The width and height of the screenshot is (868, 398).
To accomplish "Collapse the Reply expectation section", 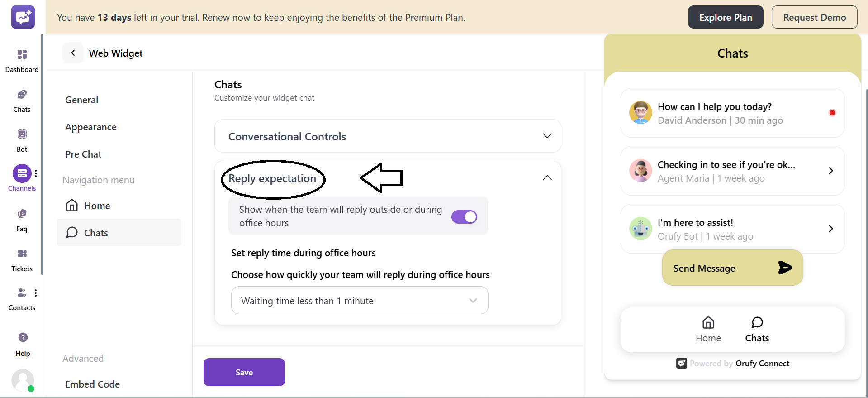I will coord(547,177).
